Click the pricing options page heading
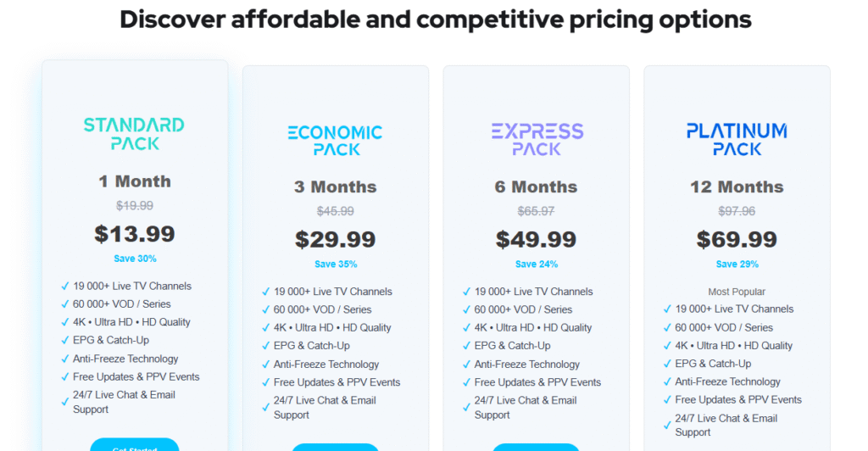Screen dimensions: 868x451 point(436,19)
